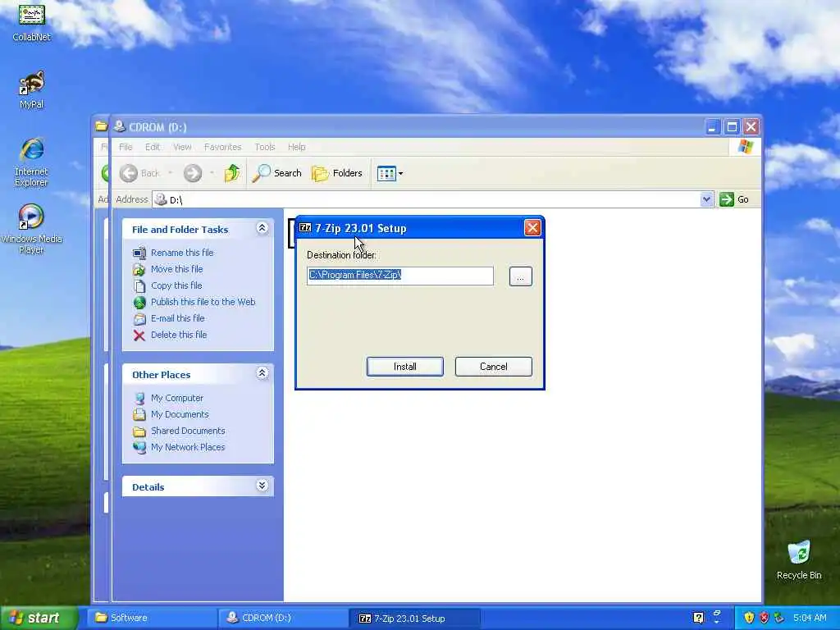
Task: Minimize the CDROM (D:) window
Action: [x=712, y=127]
